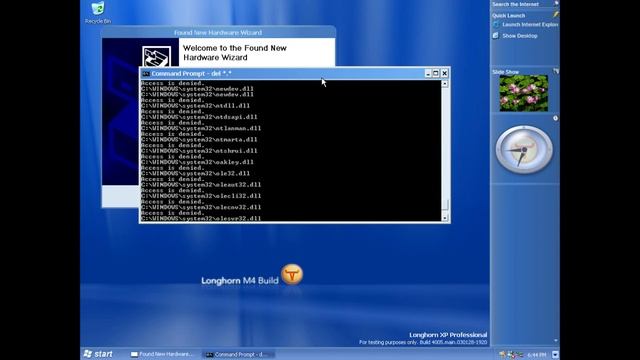
Task: Click the Slide Show options icon
Action: coord(556,71)
